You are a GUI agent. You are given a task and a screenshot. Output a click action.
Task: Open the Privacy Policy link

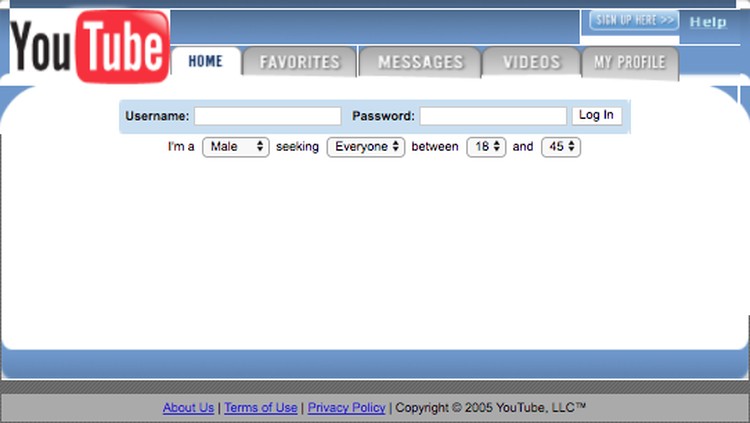[347, 408]
